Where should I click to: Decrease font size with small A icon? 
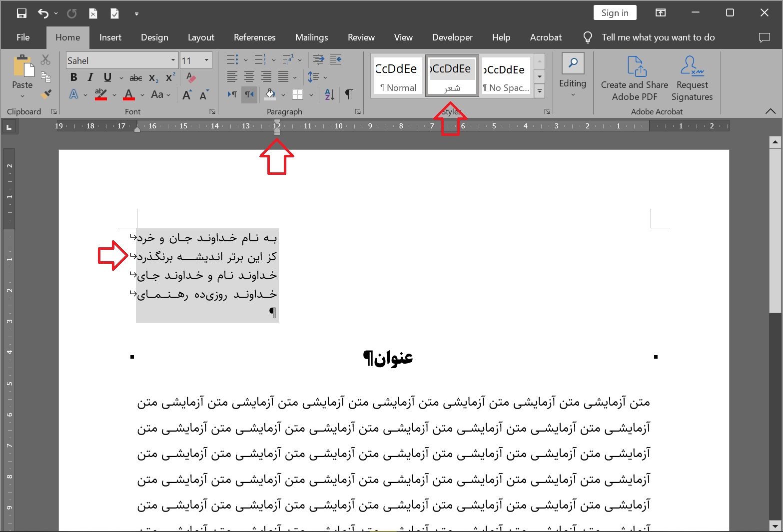click(204, 94)
